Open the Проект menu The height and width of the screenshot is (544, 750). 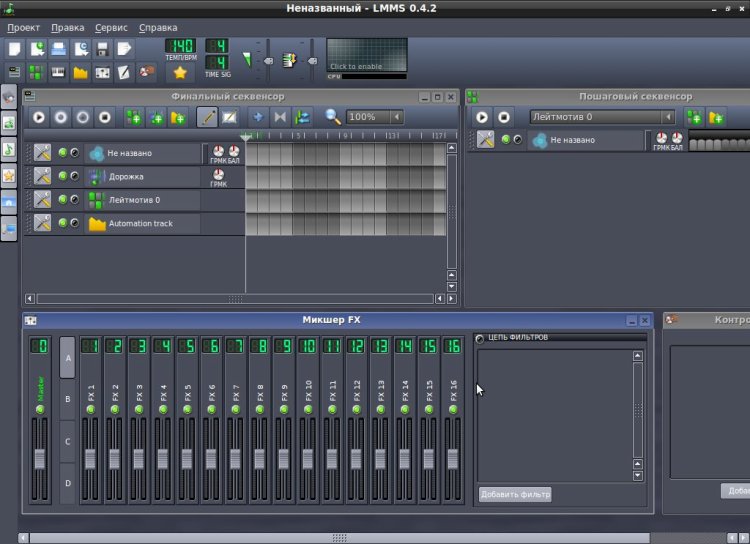coord(23,28)
